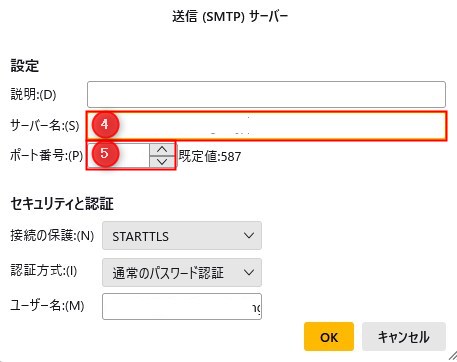Image resolution: width=457 pixels, height=362 pixels.
Task: Click the サーバー名:(S) label
Action: pos(45,126)
